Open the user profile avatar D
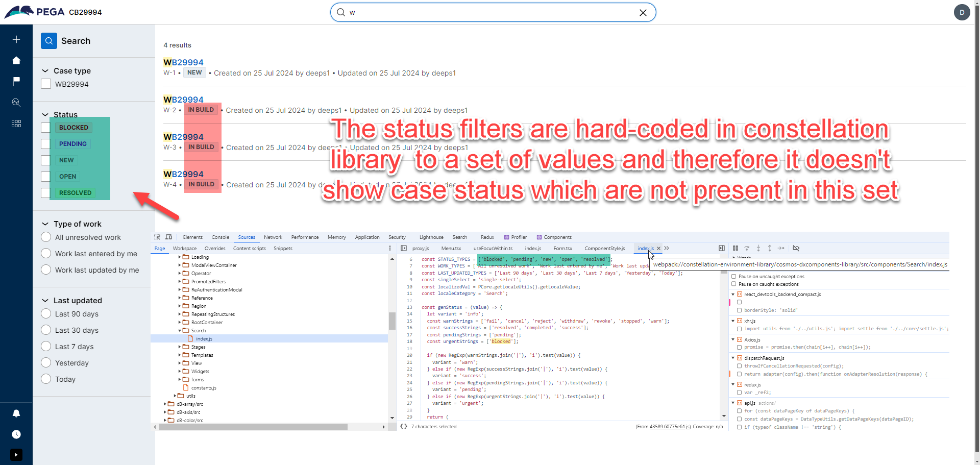The image size is (980, 465). 962,12
